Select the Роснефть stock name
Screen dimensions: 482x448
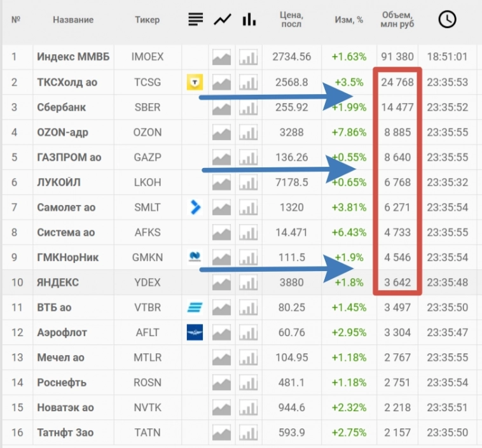point(62,382)
